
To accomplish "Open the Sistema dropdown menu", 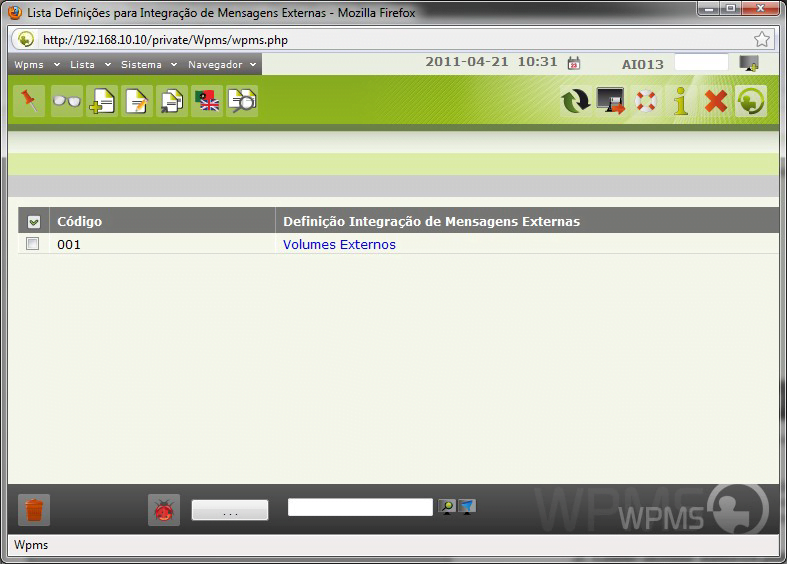I will (149, 64).
